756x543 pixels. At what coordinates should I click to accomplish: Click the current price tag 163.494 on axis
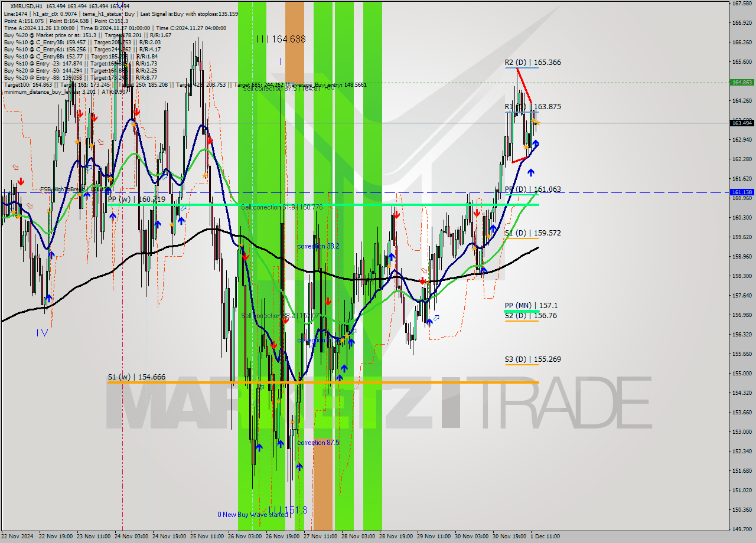pos(742,123)
